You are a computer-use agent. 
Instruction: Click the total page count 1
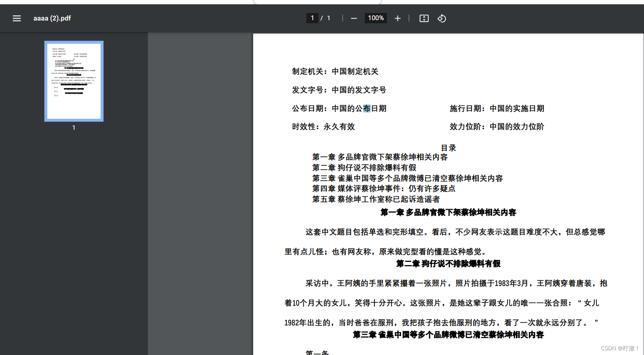point(329,18)
